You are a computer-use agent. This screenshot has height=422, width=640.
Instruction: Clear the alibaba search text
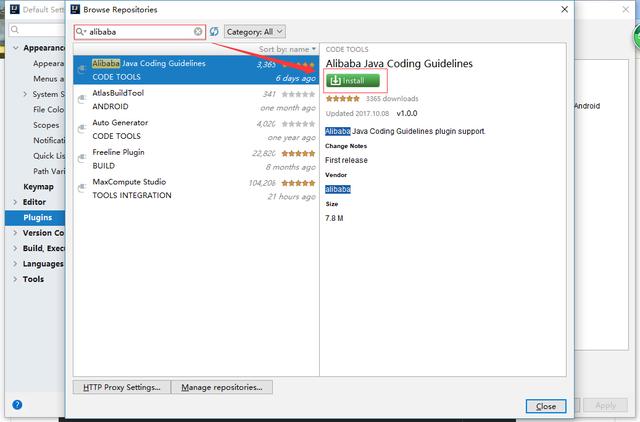tap(198, 31)
